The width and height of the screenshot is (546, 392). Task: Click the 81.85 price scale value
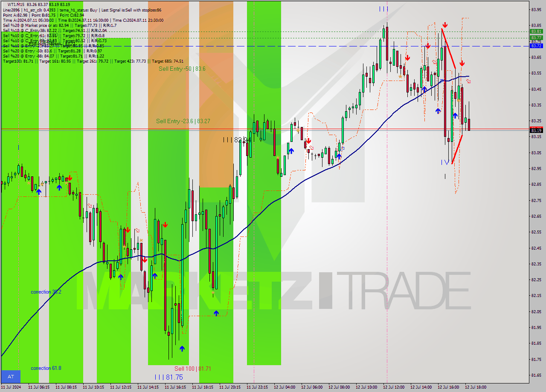[536, 343]
